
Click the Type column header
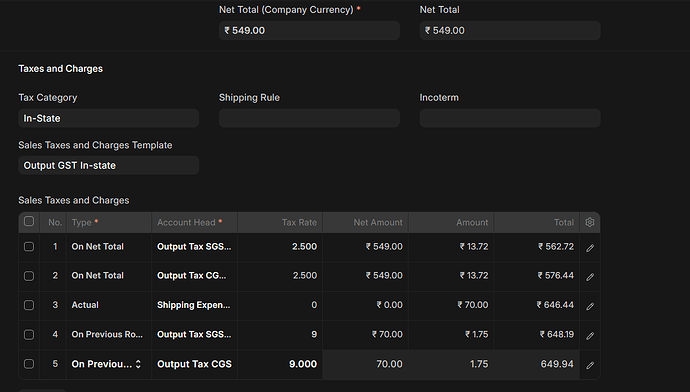click(109, 223)
